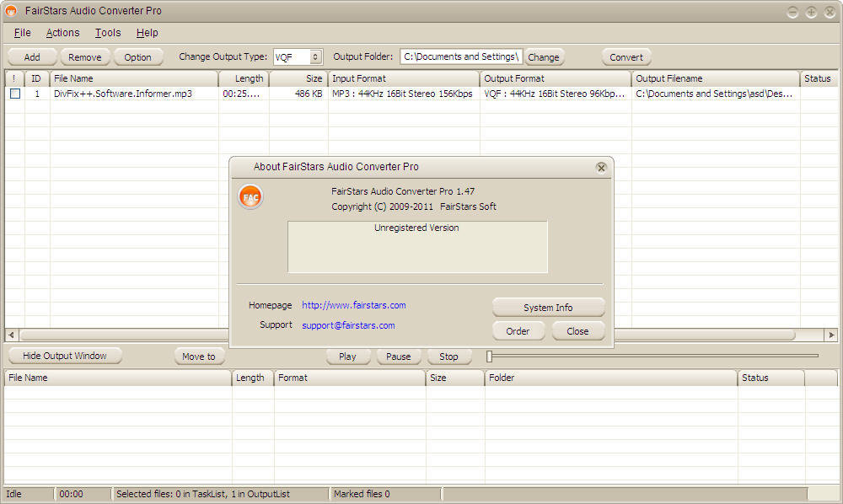Image resolution: width=843 pixels, height=504 pixels.
Task: Tick checkbox for DivFix++.Software.Informer.mp3 row
Action: [15, 94]
